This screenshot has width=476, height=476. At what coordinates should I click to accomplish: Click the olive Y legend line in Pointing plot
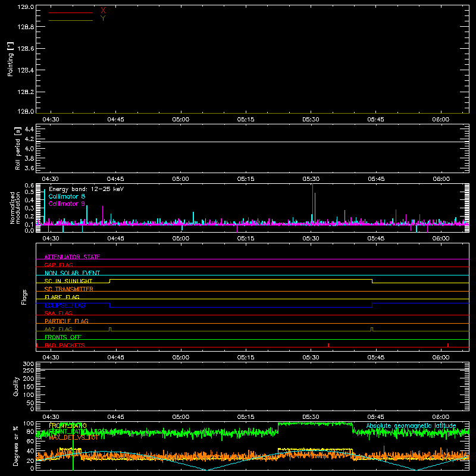[x=70, y=21]
